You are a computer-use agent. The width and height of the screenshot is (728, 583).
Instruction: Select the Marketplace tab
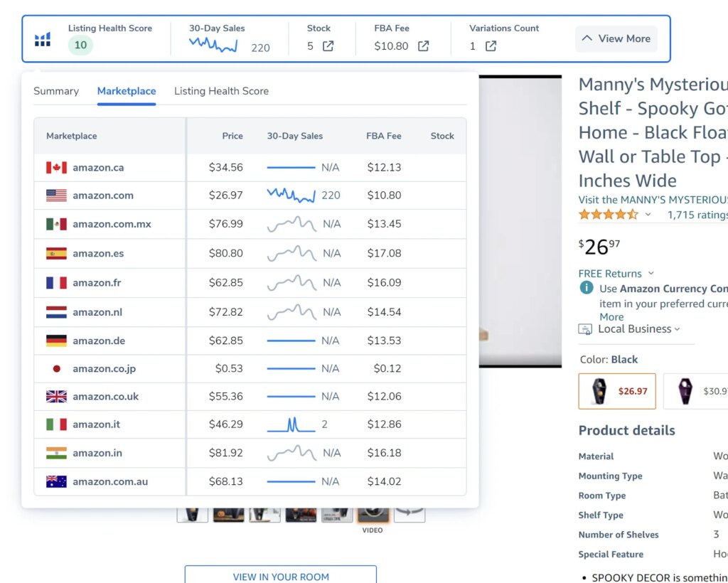coord(127,91)
